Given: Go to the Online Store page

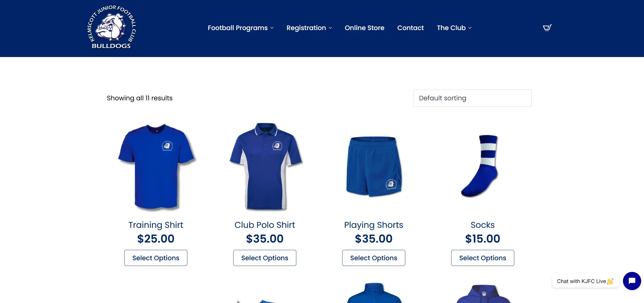Looking at the screenshot, I should point(365,28).
